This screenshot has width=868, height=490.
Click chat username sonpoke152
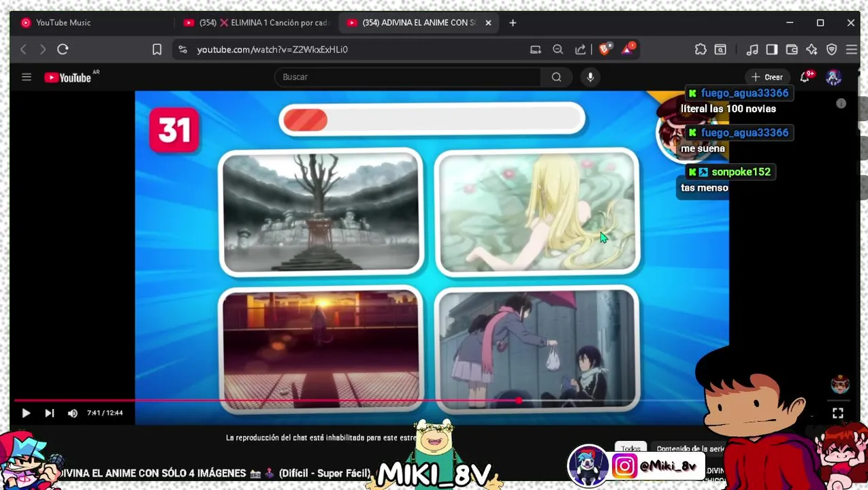(741, 172)
